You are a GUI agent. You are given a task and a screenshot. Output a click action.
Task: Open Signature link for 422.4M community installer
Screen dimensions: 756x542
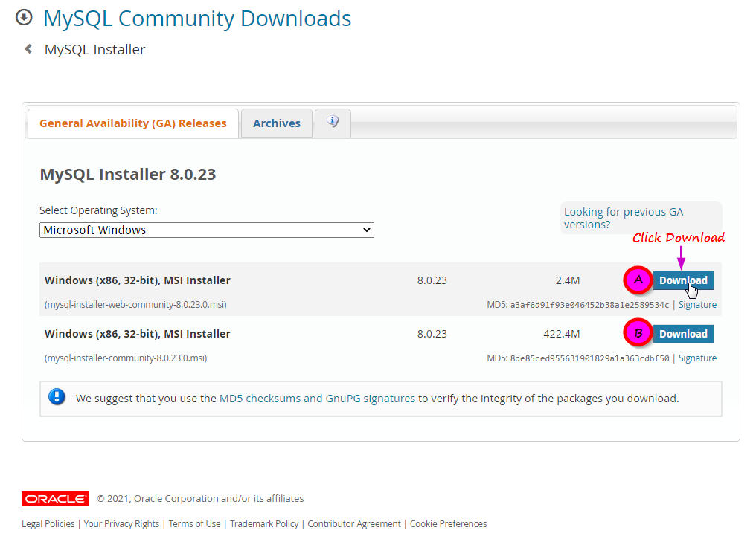(697, 358)
